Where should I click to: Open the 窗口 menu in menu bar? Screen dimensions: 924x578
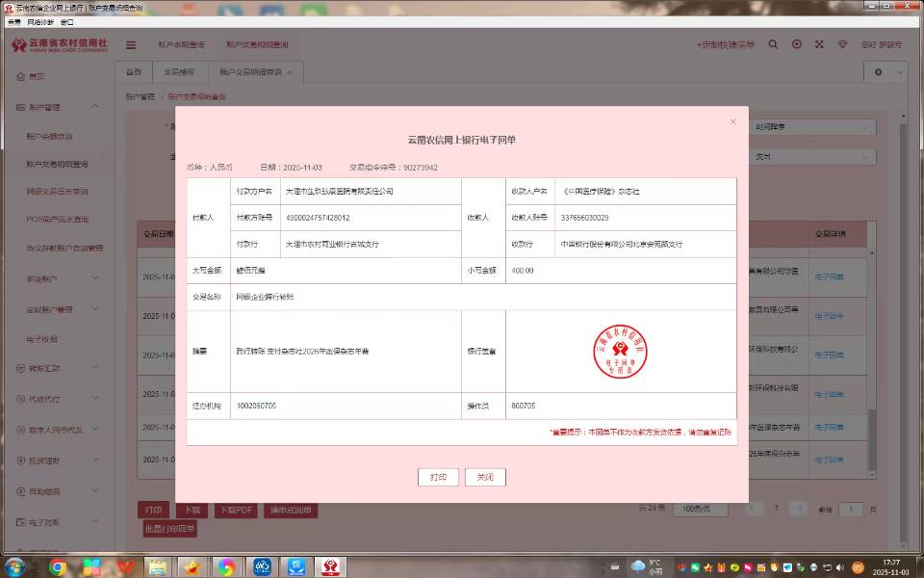[66, 21]
